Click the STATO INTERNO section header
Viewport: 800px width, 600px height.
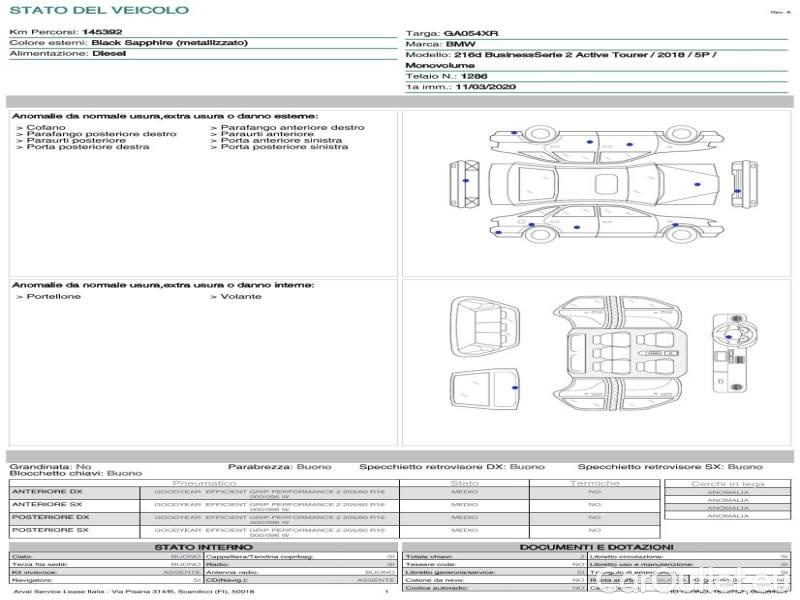click(x=203, y=547)
